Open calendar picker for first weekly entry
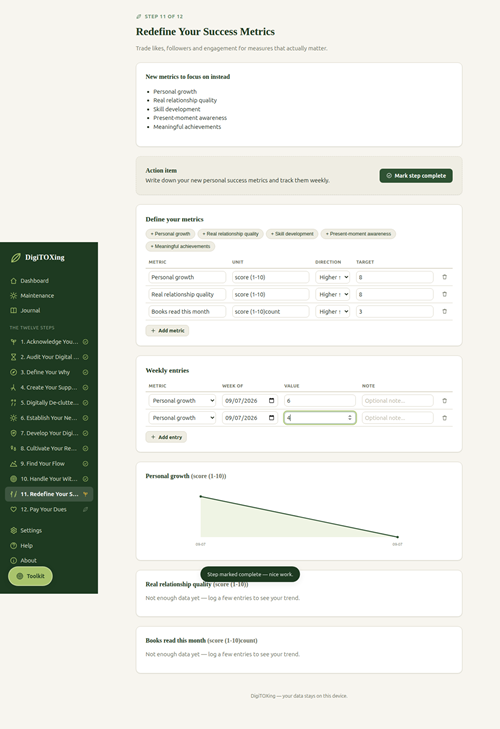This screenshot has width=500, height=729. 272,401
